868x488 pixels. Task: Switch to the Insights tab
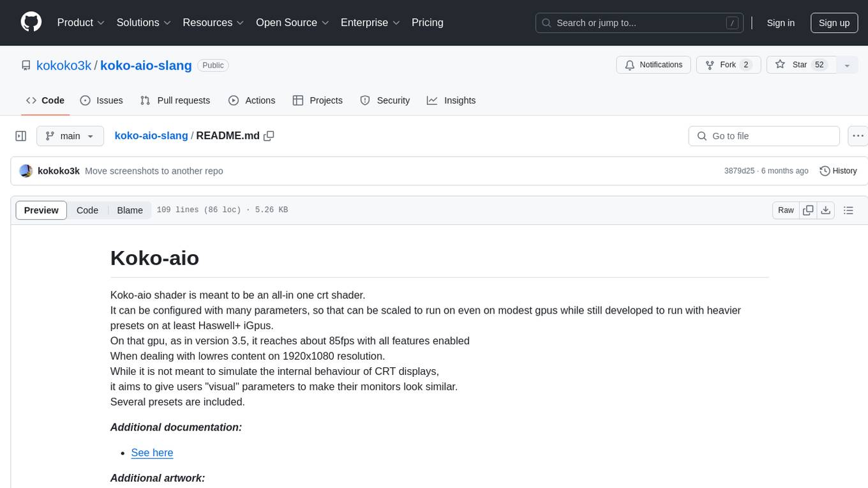tap(451, 100)
